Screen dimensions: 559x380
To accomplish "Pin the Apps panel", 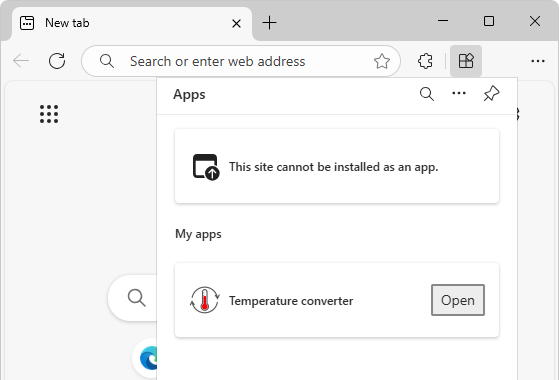I will 491,94.
